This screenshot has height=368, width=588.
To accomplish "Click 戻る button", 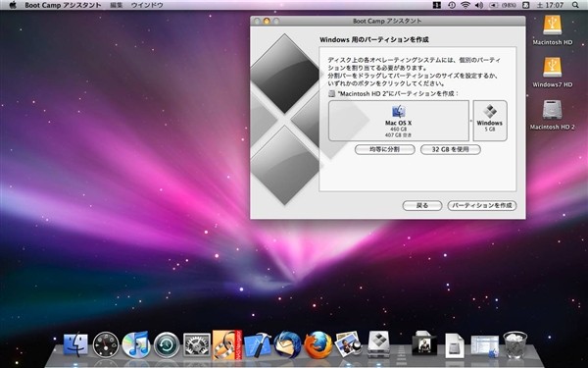I will click(x=422, y=205).
